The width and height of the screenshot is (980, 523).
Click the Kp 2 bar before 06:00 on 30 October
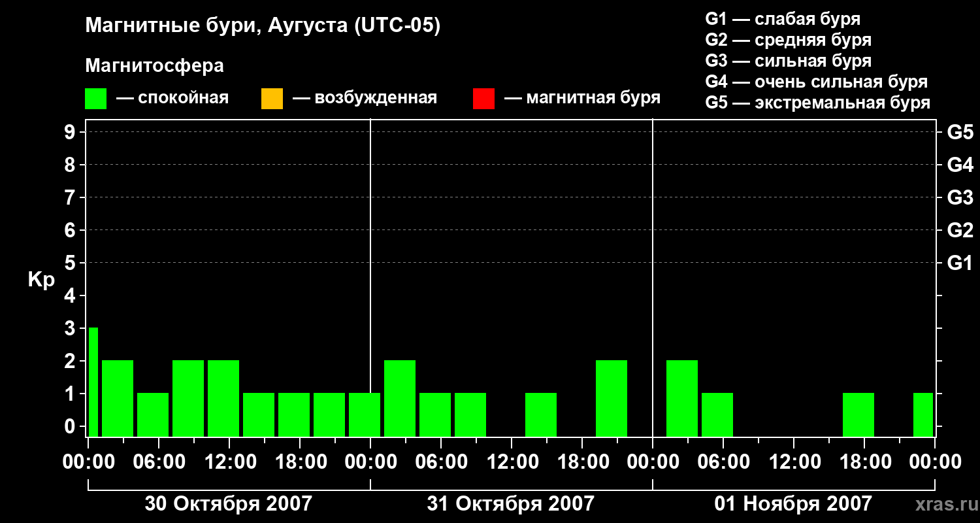click(118, 398)
